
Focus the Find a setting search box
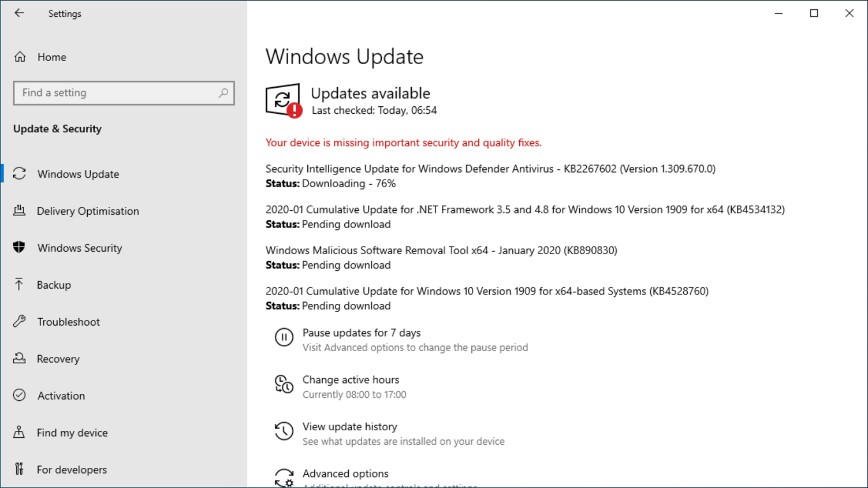[x=124, y=93]
